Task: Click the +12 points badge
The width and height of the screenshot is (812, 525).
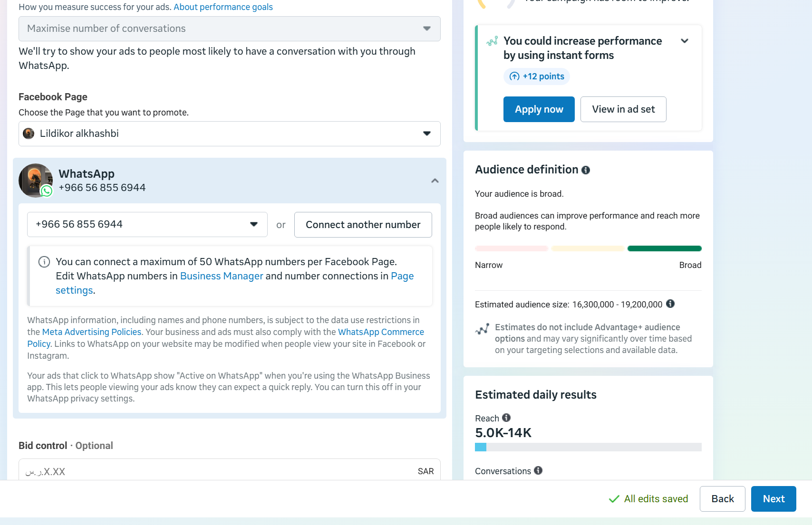Action: pyautogui.click(x=537, y=76)
